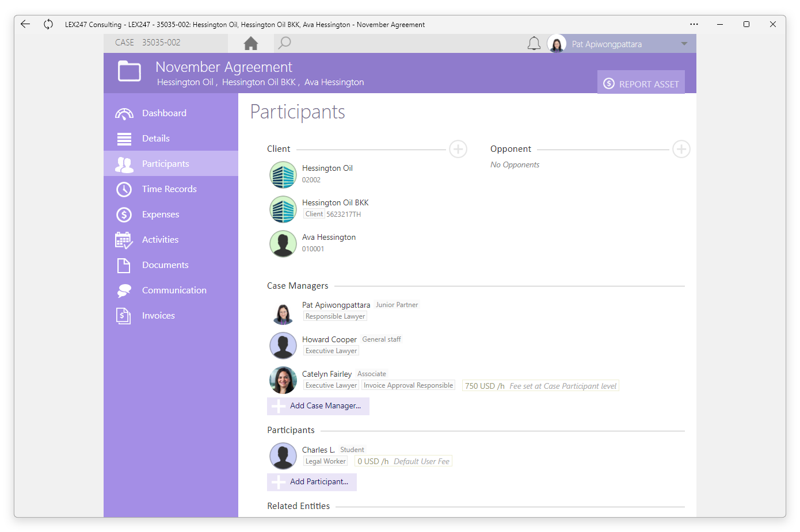Image resolution: width=800 pixels, height=532 pixels.
Task: Go to home via house icon
Action: pos(251,43)
